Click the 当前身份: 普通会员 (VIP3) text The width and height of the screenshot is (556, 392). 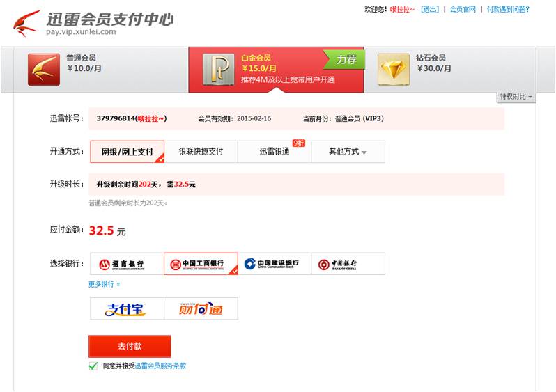(343, 118)
